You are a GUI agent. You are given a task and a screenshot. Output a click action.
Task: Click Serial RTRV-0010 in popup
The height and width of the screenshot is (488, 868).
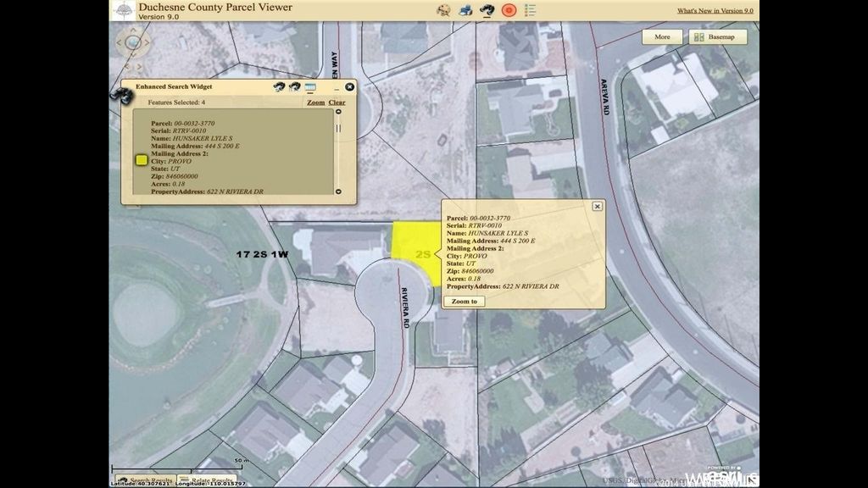tap(474, 225)
